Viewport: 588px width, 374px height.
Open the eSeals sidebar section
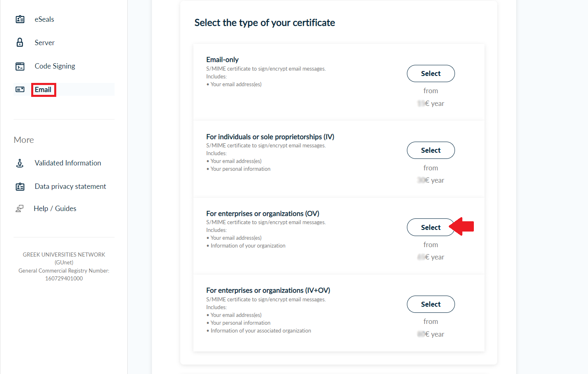[x=44, y=19]
